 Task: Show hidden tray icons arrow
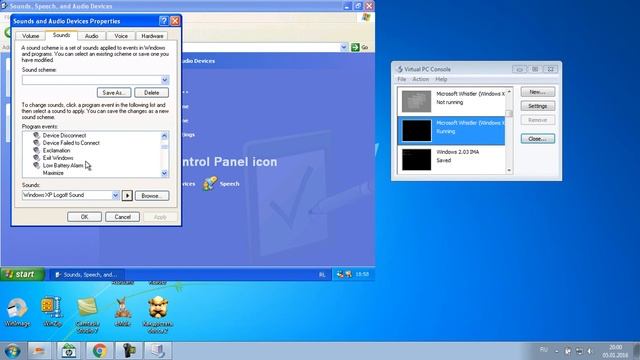557,351
